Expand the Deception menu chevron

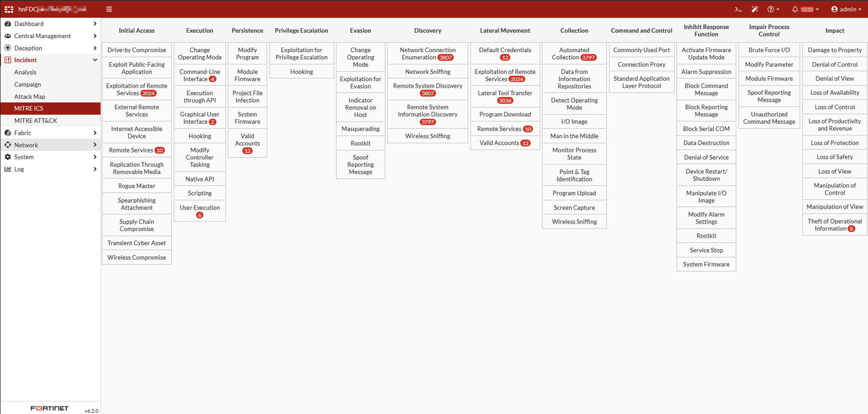95,48
